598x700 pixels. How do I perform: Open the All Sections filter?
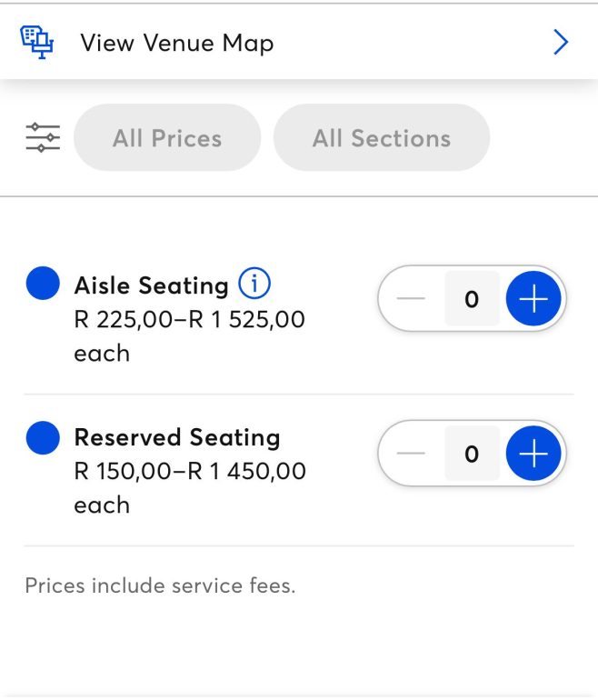382,138
